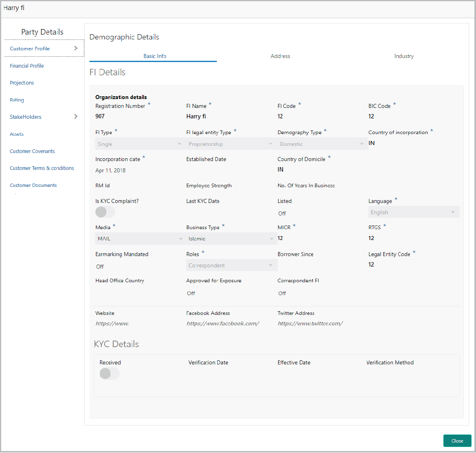Click the Borrower Since label
The image size is (476, 453).
pyautogui.click(x=295, y=254)
